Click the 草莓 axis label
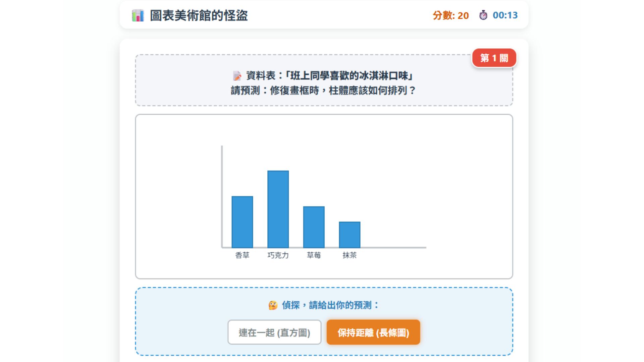Image resolution: width=644 pixels, height=362 pixels. tap(314, 255)
